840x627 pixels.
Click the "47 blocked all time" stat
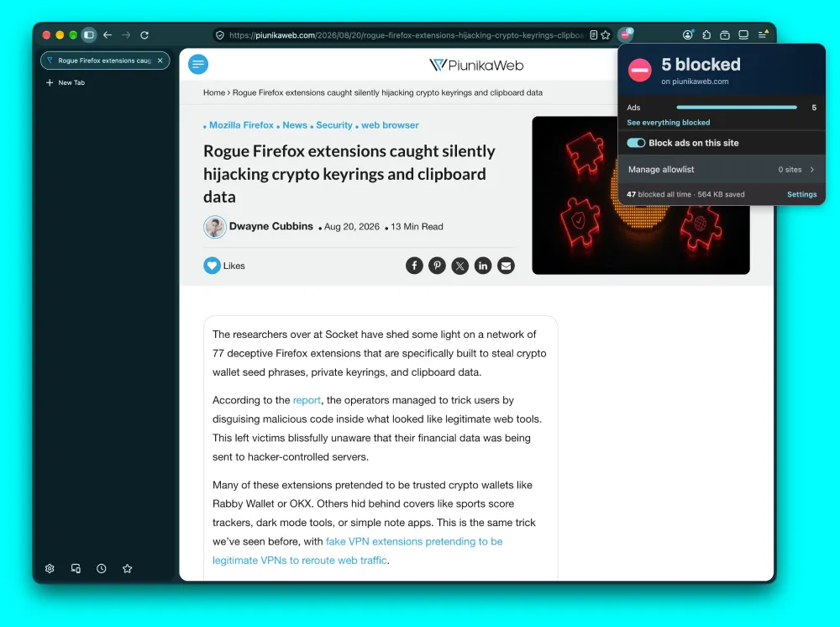[659, 194]
